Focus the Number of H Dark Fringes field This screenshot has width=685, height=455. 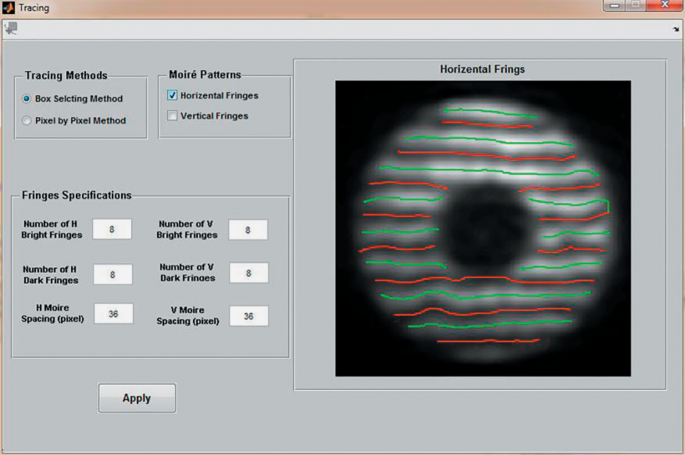point(113,274)
